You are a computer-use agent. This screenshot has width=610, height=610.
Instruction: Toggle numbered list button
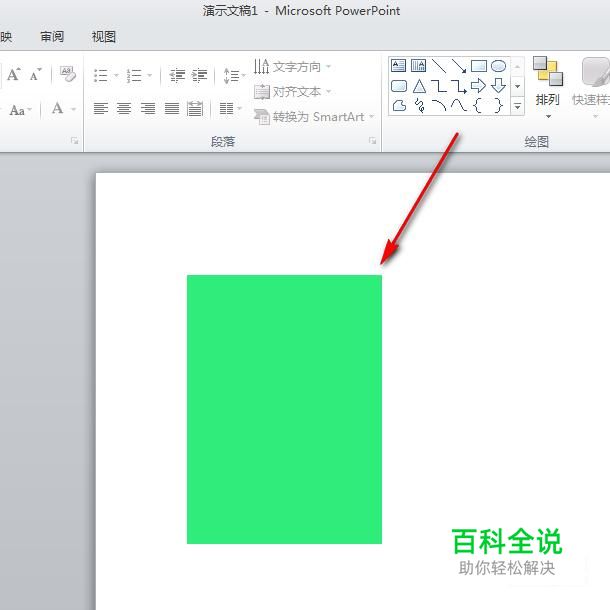tap(134, 75)
